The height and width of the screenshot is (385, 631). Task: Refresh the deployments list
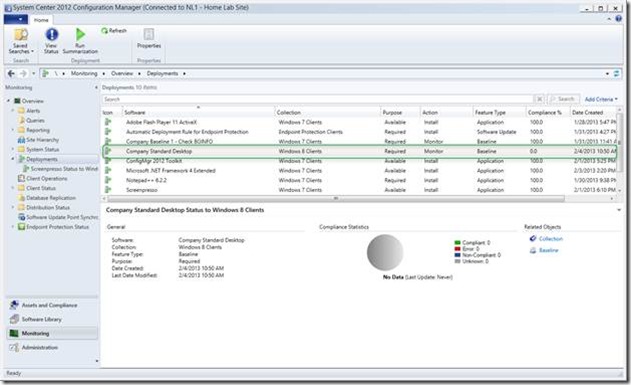tap(114, 31)
